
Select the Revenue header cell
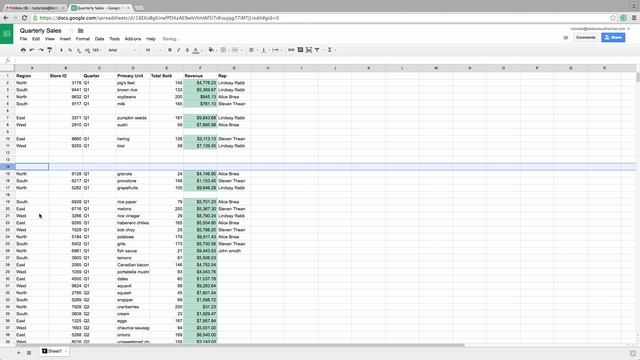click(200, 76)
